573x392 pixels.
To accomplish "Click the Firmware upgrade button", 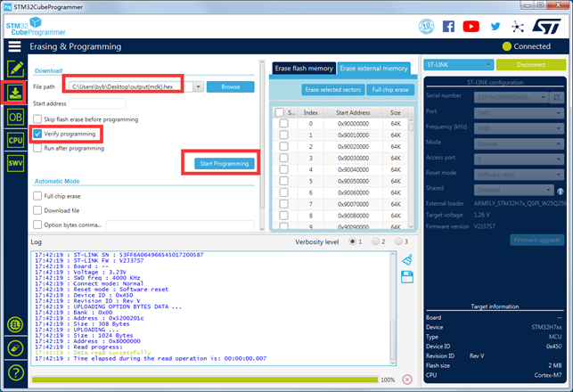I will (x=536, y=240).
